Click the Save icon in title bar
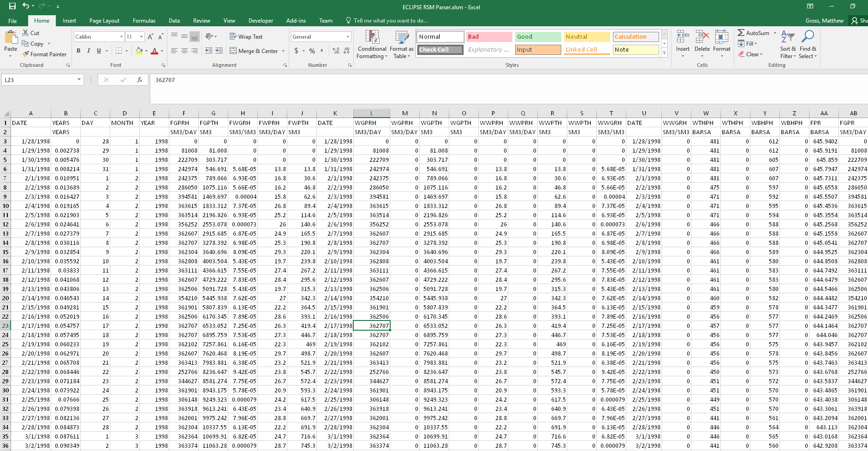The image size is (868, 451). pos(12,6)
